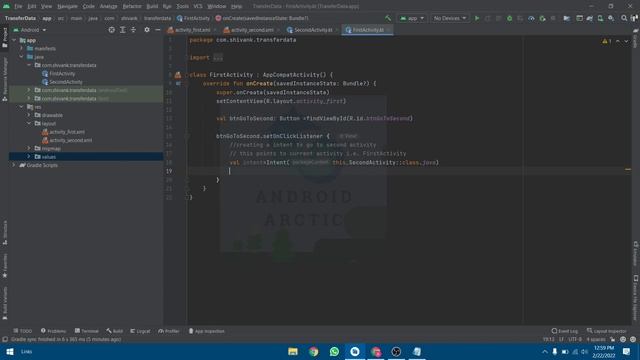This screenshot has width=640, height=360.
Task: Toggle the Logcat tool window
Action: click(x=140, y=331)
